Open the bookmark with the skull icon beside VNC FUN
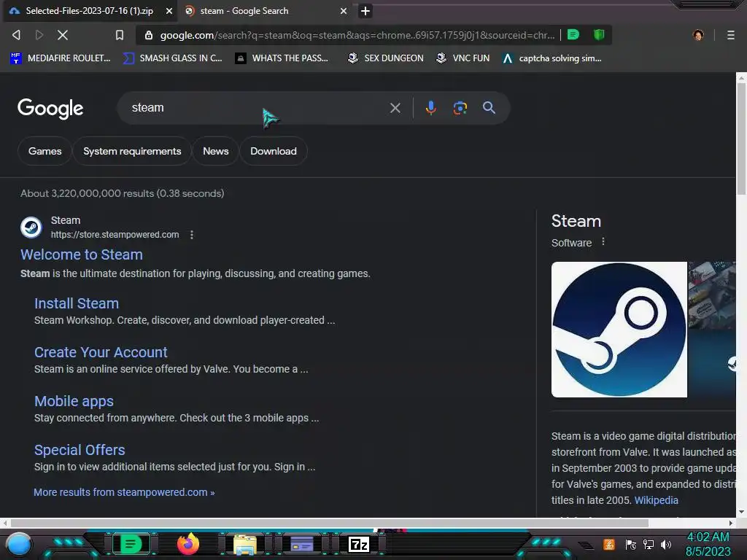The width and height of the screenshot is (747, 560). coord(386,58)
